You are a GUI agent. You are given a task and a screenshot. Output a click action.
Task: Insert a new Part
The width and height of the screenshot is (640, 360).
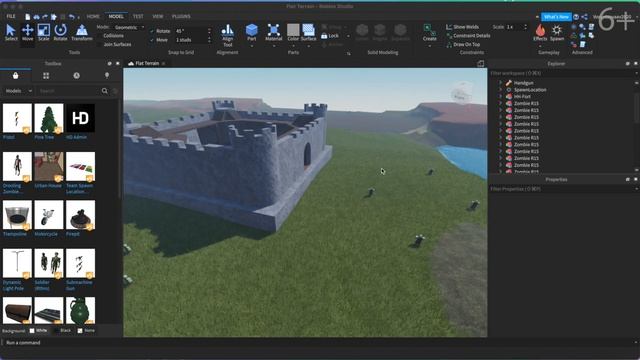252,31
